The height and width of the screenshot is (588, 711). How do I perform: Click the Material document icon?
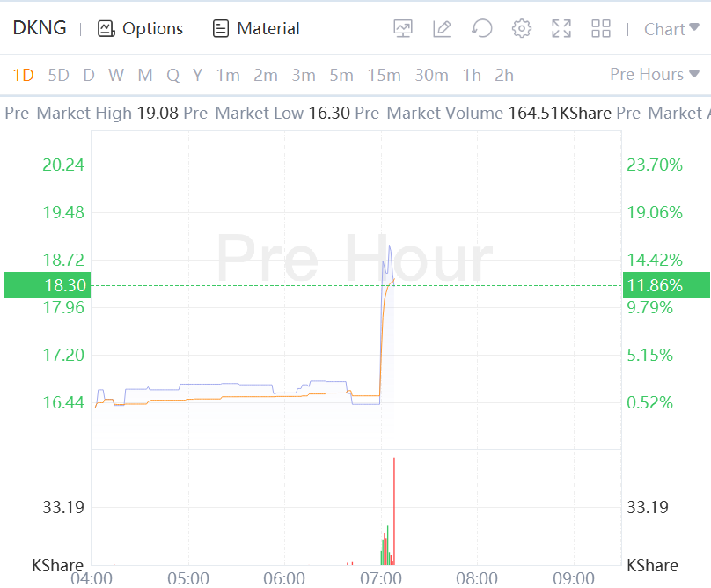coord(221,29)
